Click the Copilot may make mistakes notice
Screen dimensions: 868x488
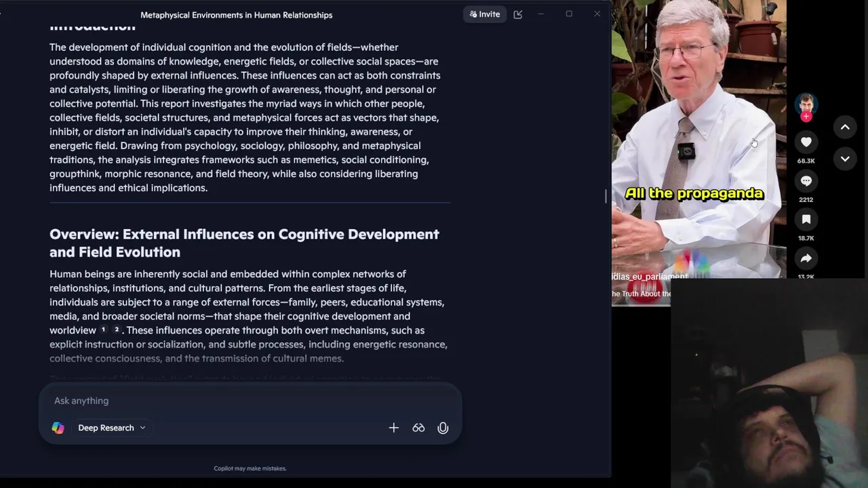pyautogui.click(x=250, y=468)
